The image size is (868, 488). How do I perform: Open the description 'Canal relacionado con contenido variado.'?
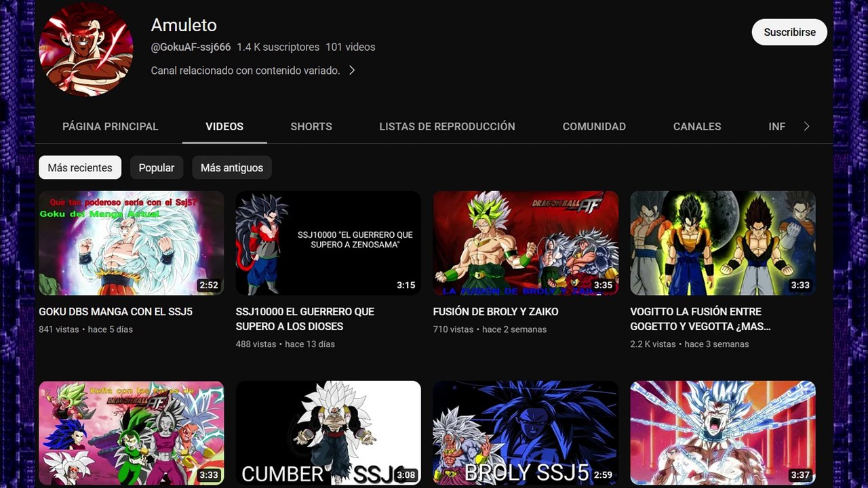tap(245, 70)
